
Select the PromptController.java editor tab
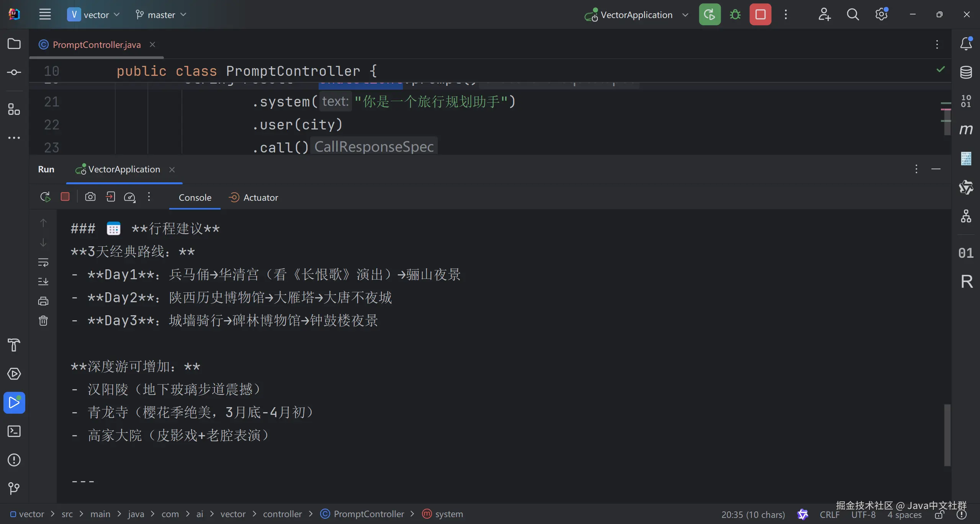coord(97,45)
